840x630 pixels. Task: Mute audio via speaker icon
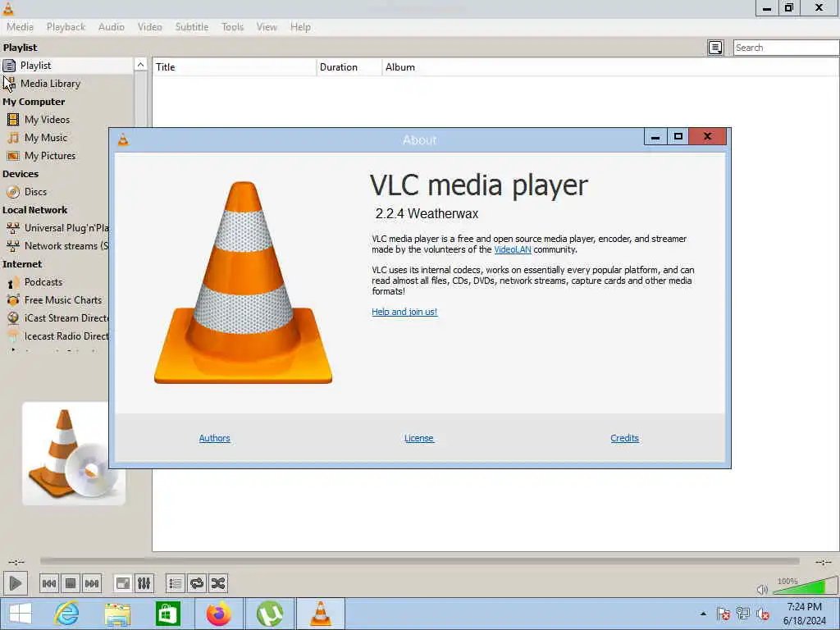pos(762,589)
